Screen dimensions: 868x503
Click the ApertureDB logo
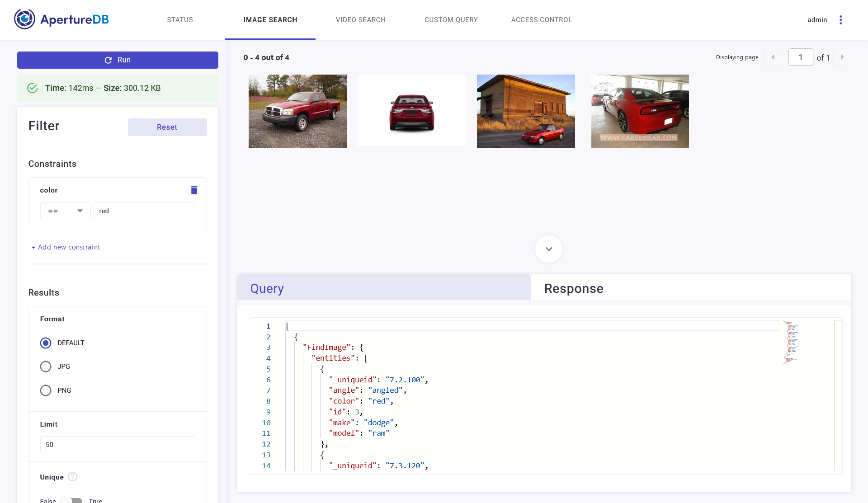coord(61,19)
